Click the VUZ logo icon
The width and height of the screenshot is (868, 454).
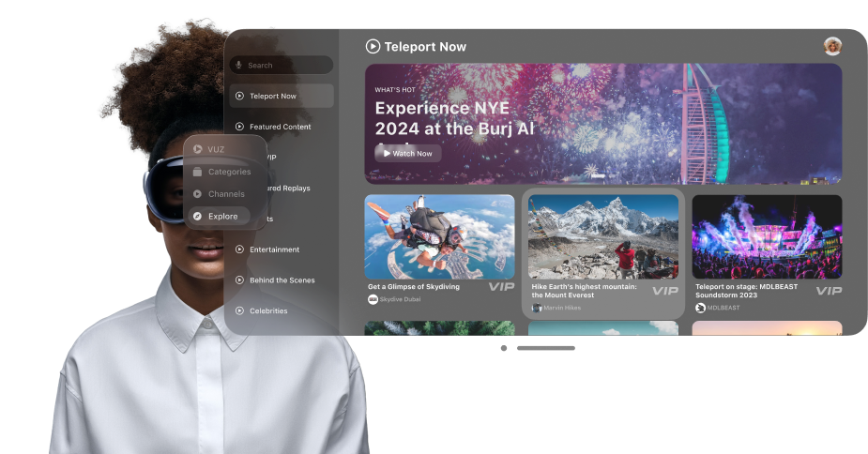pyautogui.click(x=198, y=149)
